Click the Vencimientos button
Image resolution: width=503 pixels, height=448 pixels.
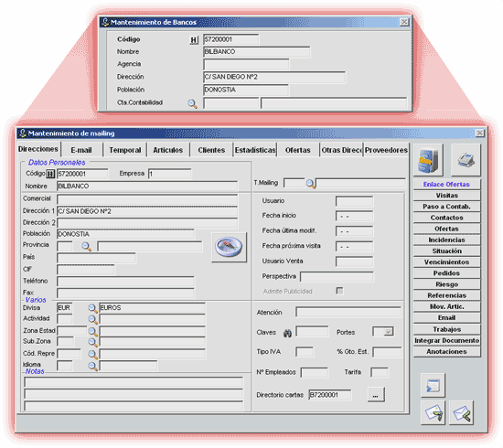coord(446,262)
